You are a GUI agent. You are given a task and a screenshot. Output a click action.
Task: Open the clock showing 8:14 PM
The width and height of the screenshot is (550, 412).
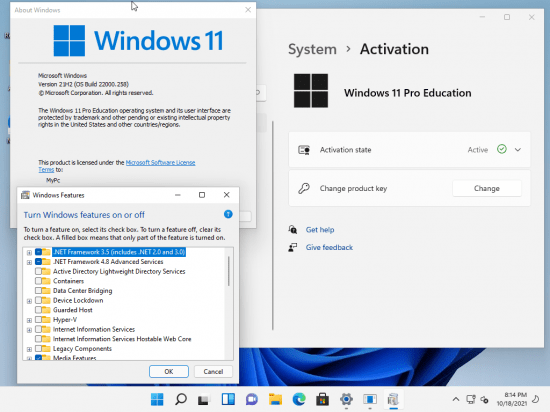(512, 399)
